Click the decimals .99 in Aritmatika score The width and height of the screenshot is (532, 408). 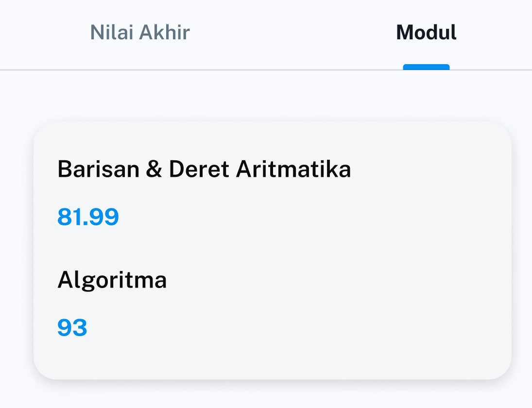101,217
